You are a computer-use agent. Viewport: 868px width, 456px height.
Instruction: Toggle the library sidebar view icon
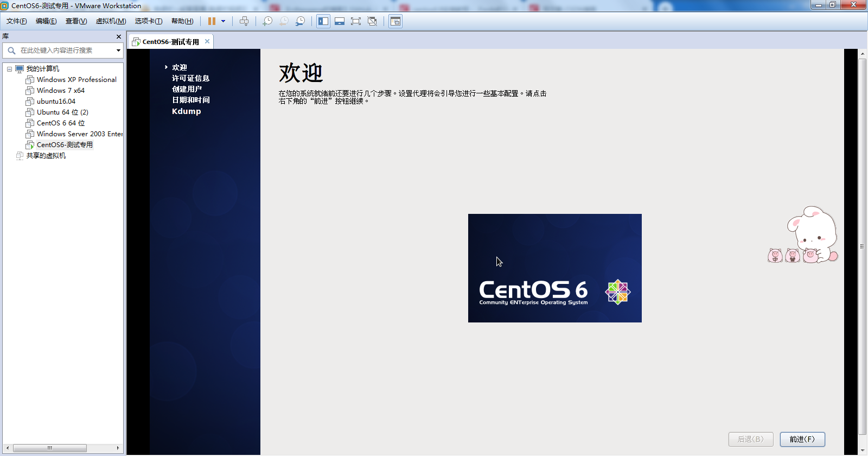[x=323, y=21]
